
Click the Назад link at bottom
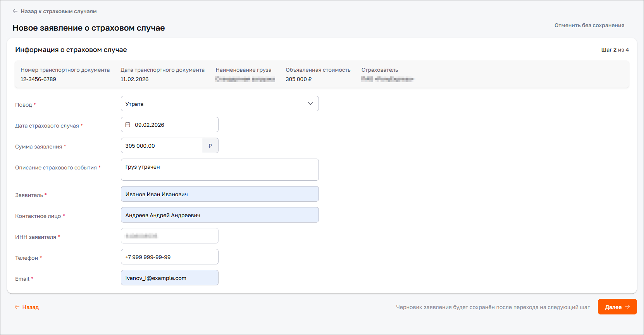pyautogui.click(x=27, y=307)
